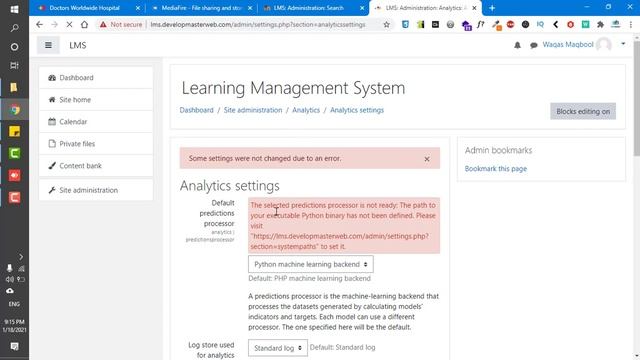640x360 pixels.
Task: Open Site home in side navigation
Action: [x=96, y=100]
